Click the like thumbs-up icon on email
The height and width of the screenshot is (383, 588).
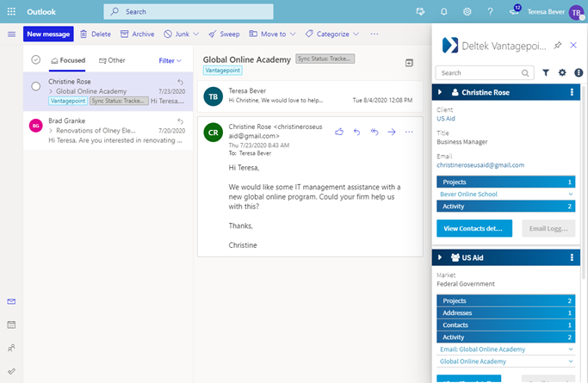[339, 132]
